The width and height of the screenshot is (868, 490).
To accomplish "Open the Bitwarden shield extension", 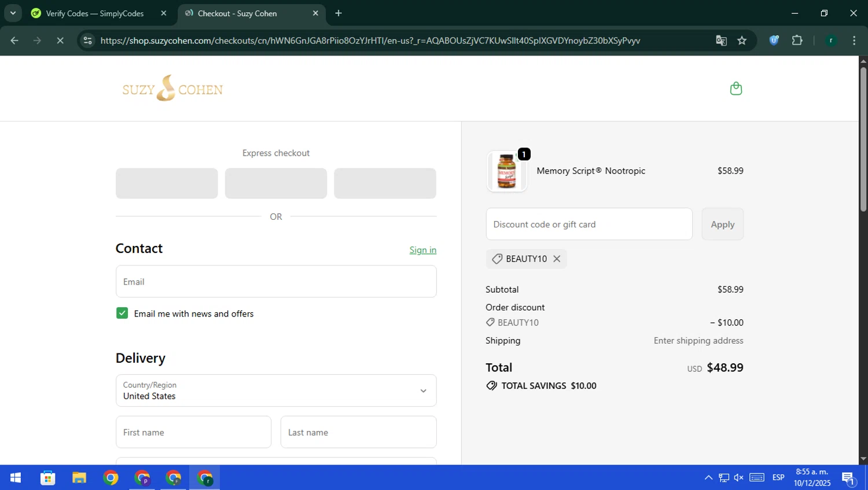I will (774, 40).
